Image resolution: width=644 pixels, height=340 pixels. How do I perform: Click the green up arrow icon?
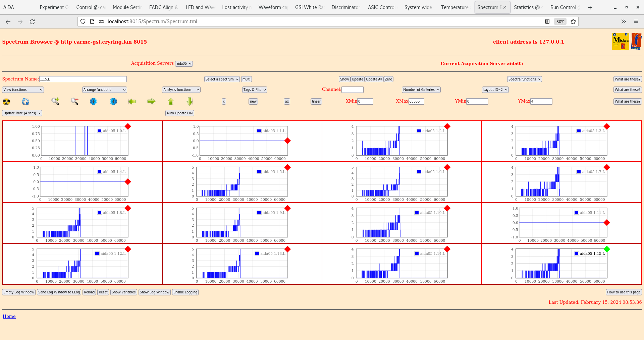click(x=171, y=101)
